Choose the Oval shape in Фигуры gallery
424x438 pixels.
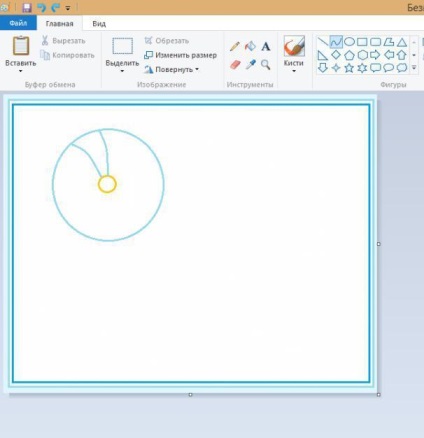click(x=349, y=42)
